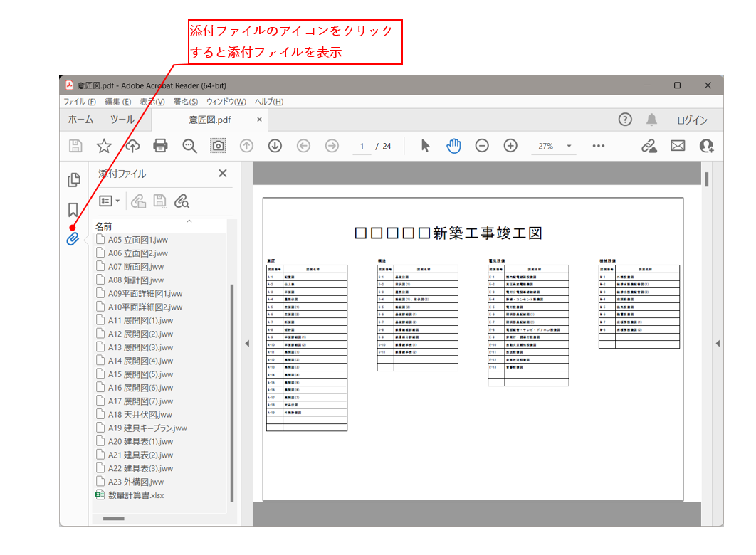Image resolution: width=756 pixels, height=555 pixels.
Task: Click the paperclip attachments icon in sidebar
Action: (x=73, y=239)
